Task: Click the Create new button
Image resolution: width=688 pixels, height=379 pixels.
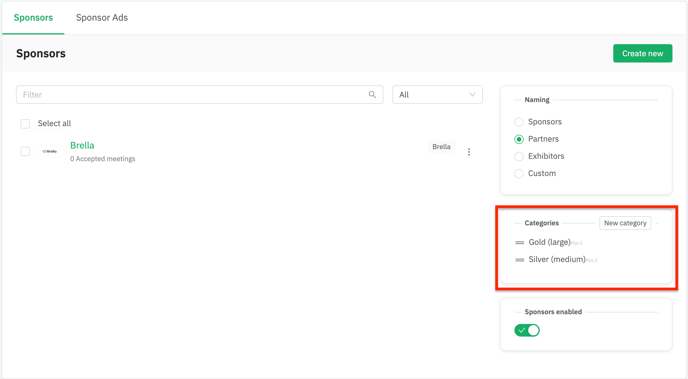Action: click(x=642, y=54)
